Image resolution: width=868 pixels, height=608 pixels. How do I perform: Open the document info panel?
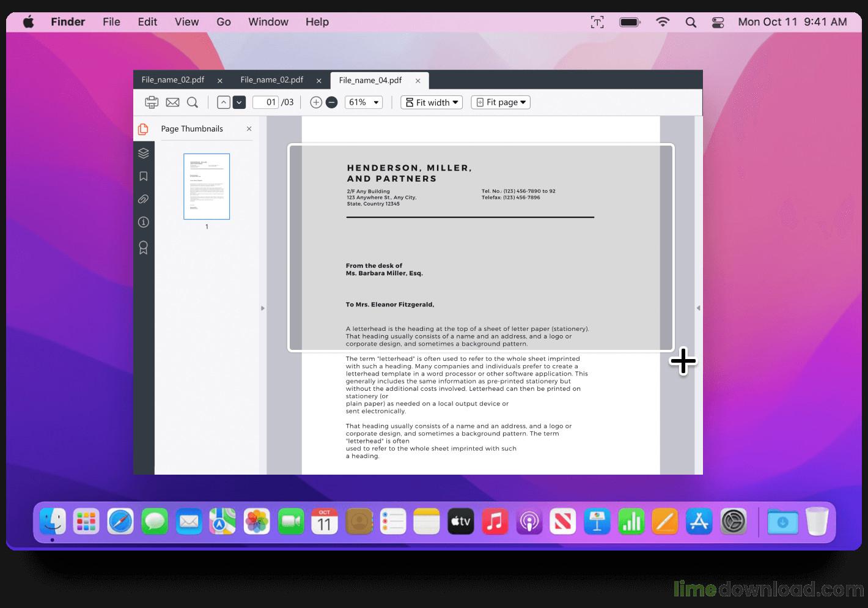[x=144, y=222]
